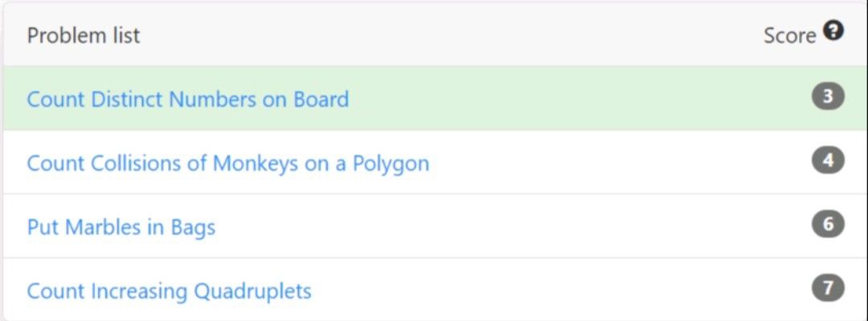Click the word Polygon in the second problem link
This screenshot has height=321, width=868.
coord(391,165)
